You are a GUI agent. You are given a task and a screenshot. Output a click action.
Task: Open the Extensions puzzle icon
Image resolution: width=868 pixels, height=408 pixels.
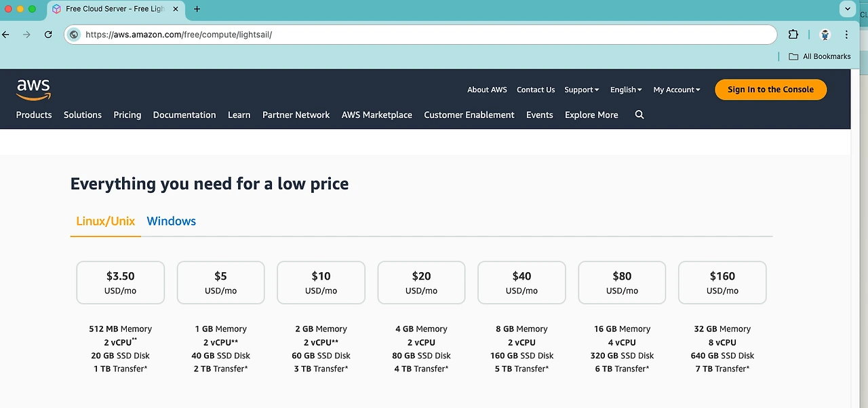(x=793, y=34)
